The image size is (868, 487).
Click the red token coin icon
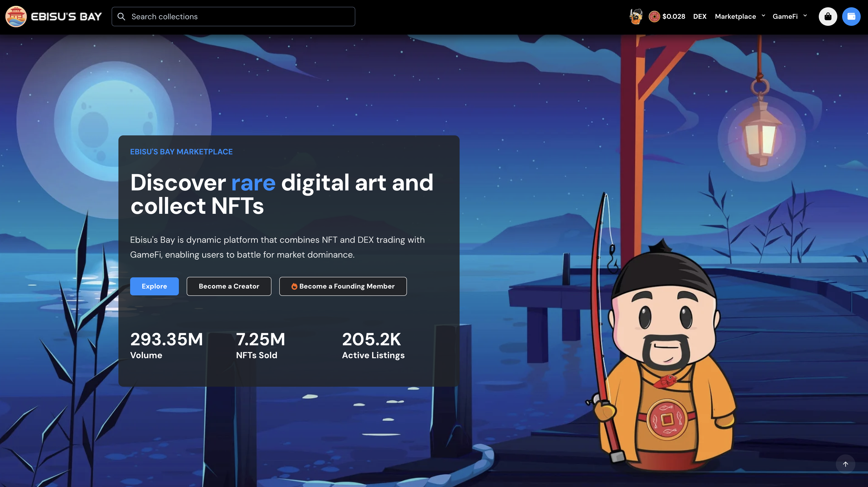point(654,17)
